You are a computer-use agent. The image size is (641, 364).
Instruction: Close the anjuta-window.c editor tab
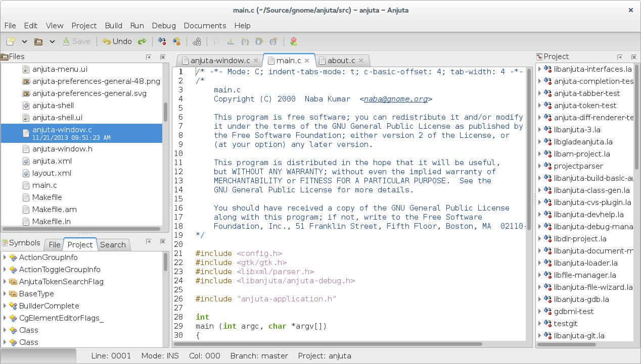(256, 61)
